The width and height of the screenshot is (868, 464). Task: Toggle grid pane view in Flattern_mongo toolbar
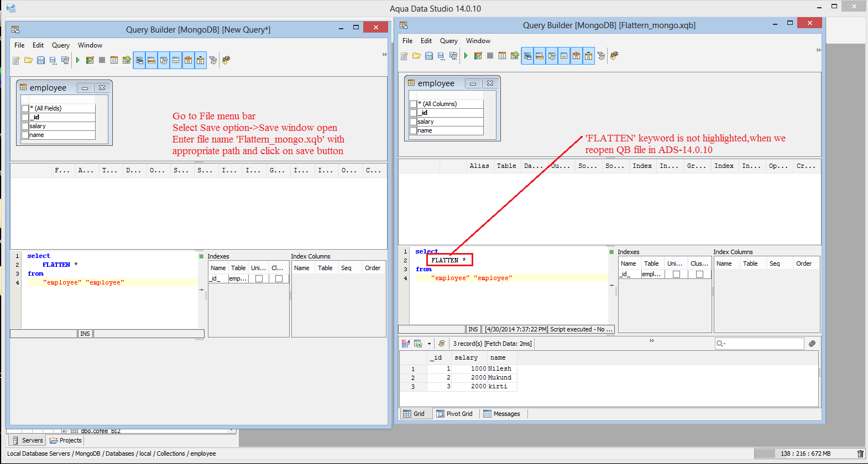[540, 56]
